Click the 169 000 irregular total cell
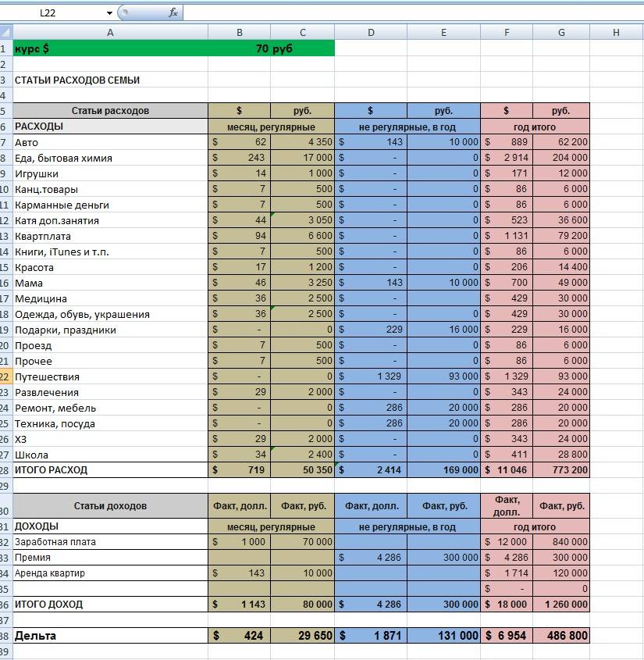Image resolution: width=644 pixels, height=660 pixels. (x=443, y=469)
